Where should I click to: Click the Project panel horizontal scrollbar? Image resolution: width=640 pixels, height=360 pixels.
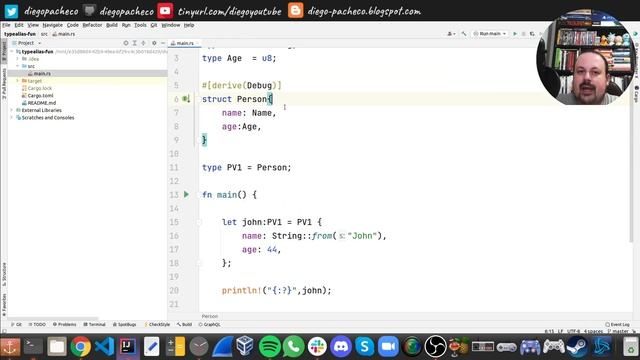click(x=53, y=318)
